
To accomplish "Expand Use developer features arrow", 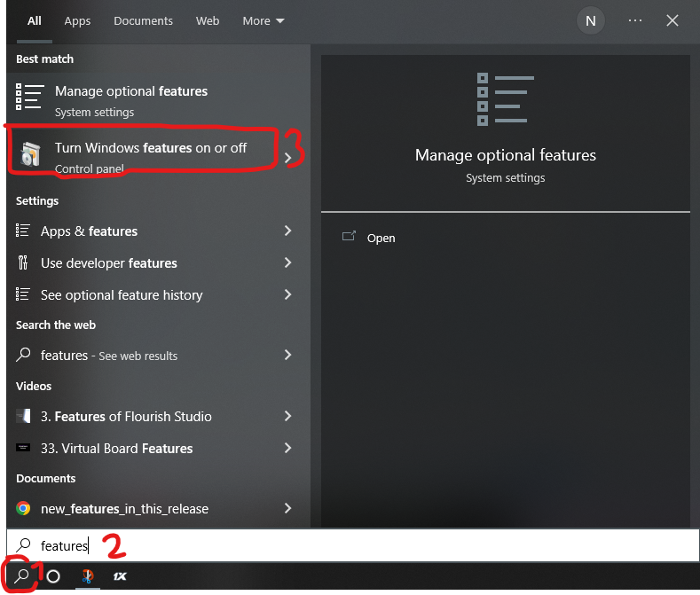I will tap(288, 262).
